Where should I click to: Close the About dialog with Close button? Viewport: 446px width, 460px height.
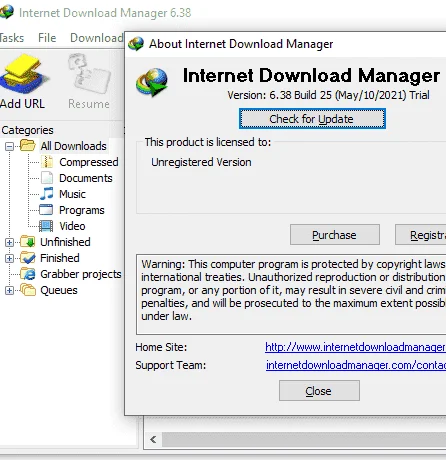pyautogui.click(x=319, y=391)
